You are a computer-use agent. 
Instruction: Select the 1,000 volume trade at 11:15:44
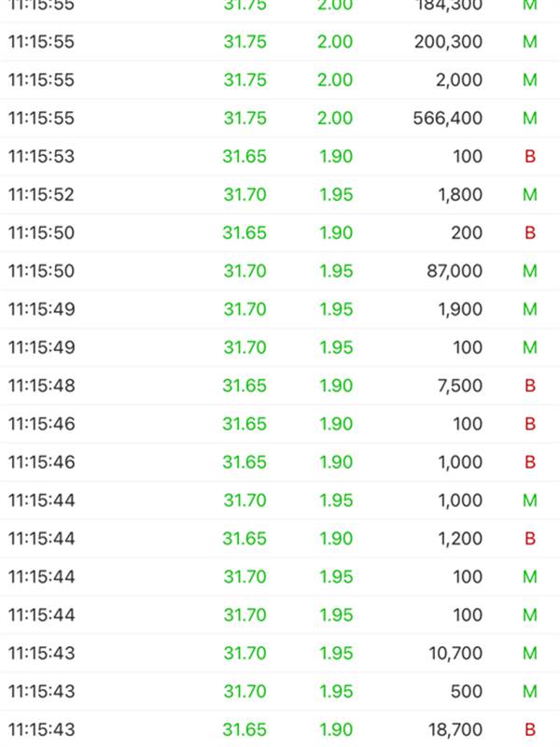pyautogui.click(x=280, y=500)
